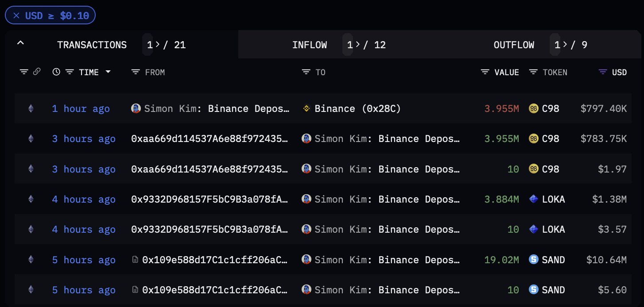Open the 0x9332D968157F5bC9B3a078fA sender address
Image resolution: width=644 pixels, height=307 pixels.
point(210,200)
